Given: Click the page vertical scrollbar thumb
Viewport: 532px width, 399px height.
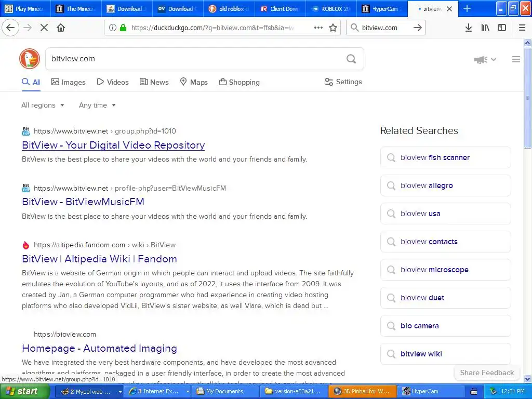Looking at the screenshot, I should pos(527,98).
